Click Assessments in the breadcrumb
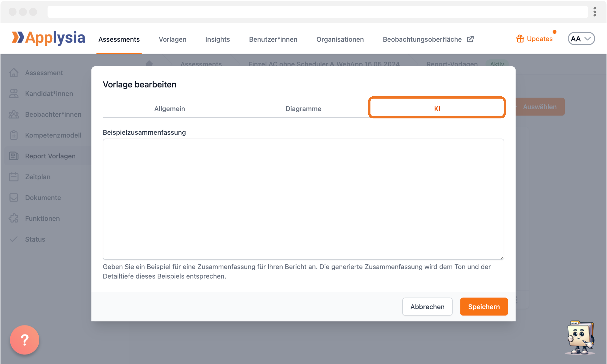607x364 pixels. [201, 64]
